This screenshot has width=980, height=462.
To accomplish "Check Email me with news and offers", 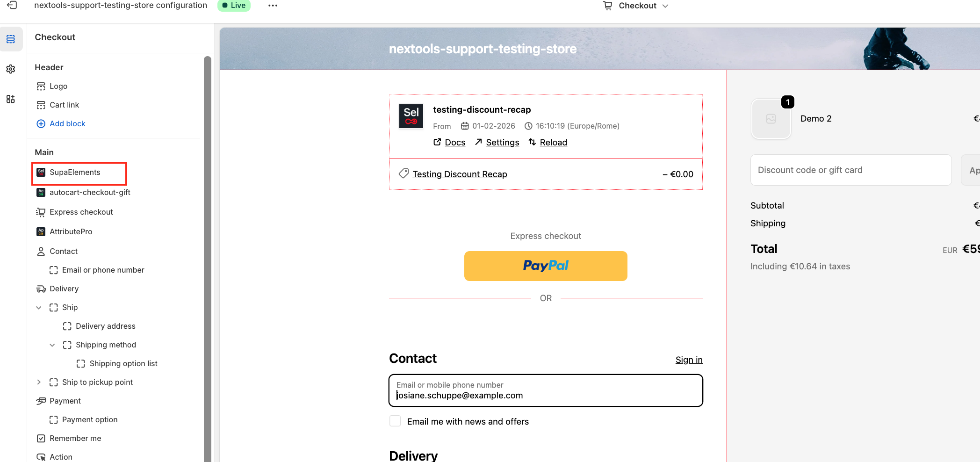I will click(x=395, y=421).
